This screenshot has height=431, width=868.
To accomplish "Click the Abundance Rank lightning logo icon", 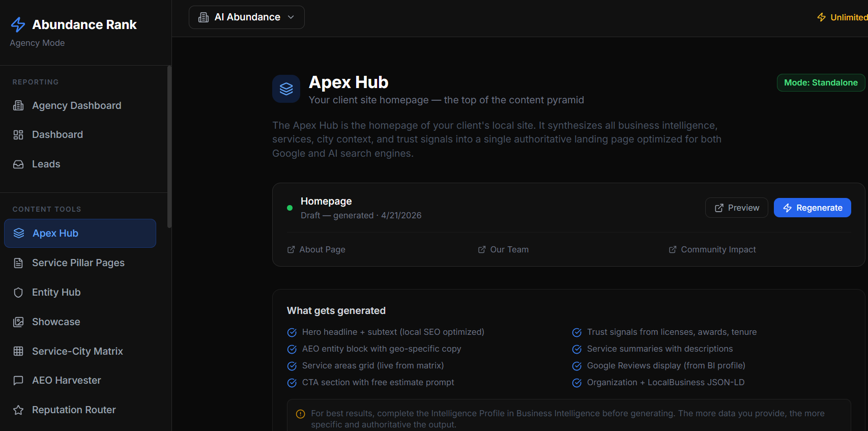I will [x=18, y=24].
